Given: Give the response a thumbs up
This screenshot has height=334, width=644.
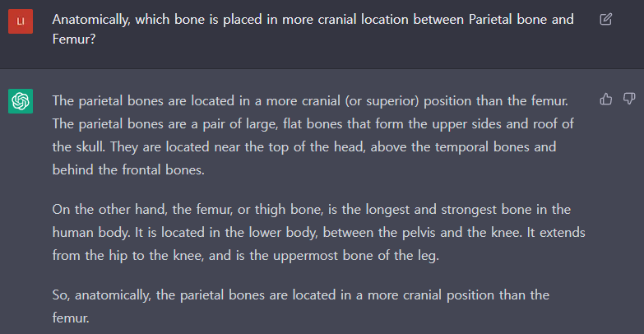Looking at the screenshot, I should coord(606,99).
